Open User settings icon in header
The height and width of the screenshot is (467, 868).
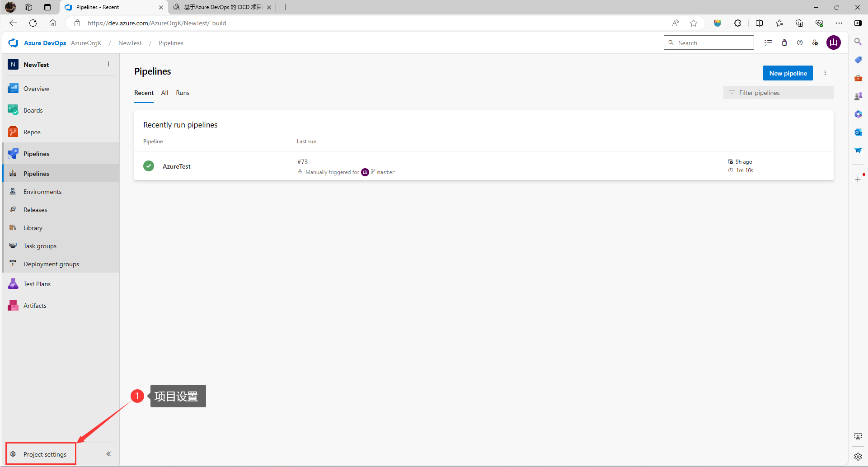tap(815, 43)
